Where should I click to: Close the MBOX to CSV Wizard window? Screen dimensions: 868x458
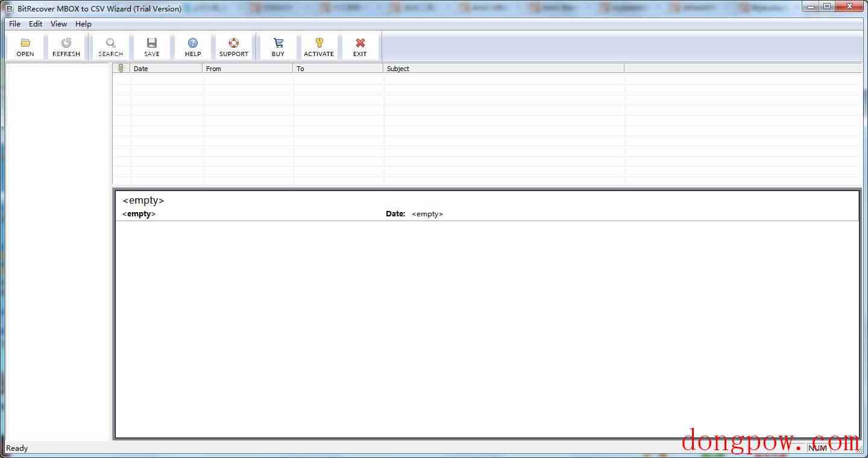pos(849,6)
